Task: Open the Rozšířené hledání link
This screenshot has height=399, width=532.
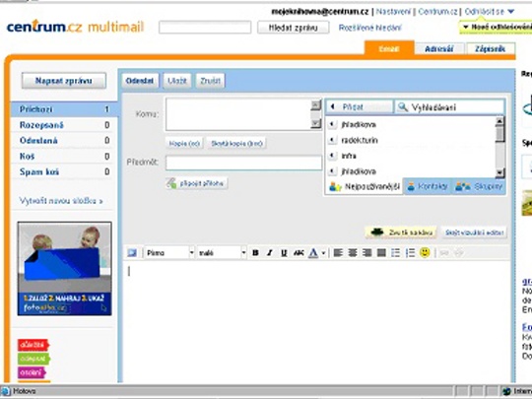Action: point(369,28)
